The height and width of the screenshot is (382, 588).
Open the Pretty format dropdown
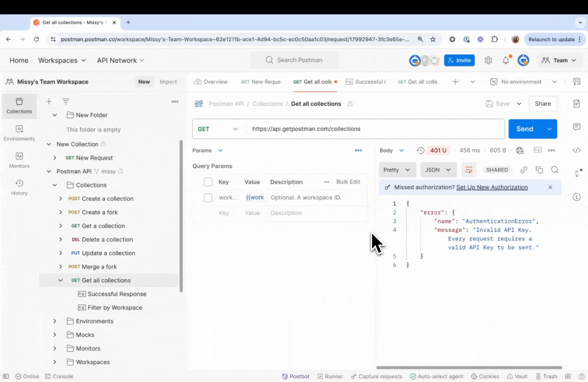point(397,170)
